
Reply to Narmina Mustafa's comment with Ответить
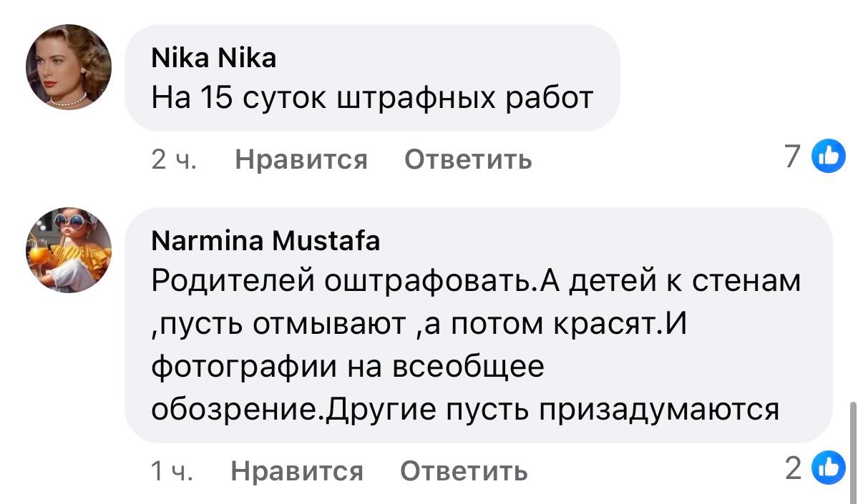(x=464, y=470)
